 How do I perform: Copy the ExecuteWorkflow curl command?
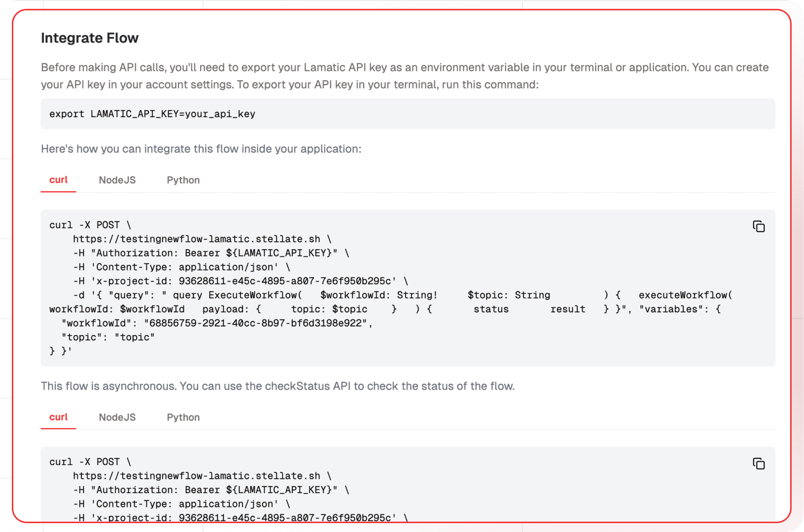pos(758,227)
